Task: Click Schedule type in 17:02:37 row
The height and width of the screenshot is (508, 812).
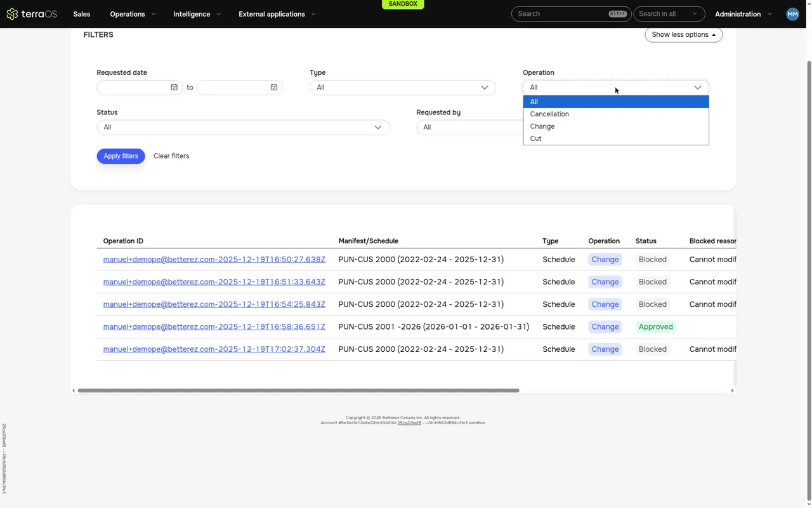Action: click(x=559, y=349)
